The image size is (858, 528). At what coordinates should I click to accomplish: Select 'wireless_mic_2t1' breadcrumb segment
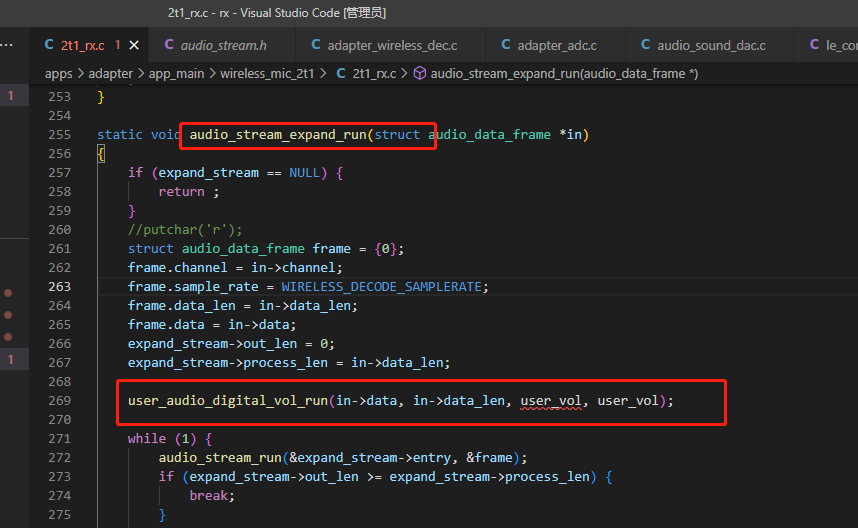click(267, 74)
